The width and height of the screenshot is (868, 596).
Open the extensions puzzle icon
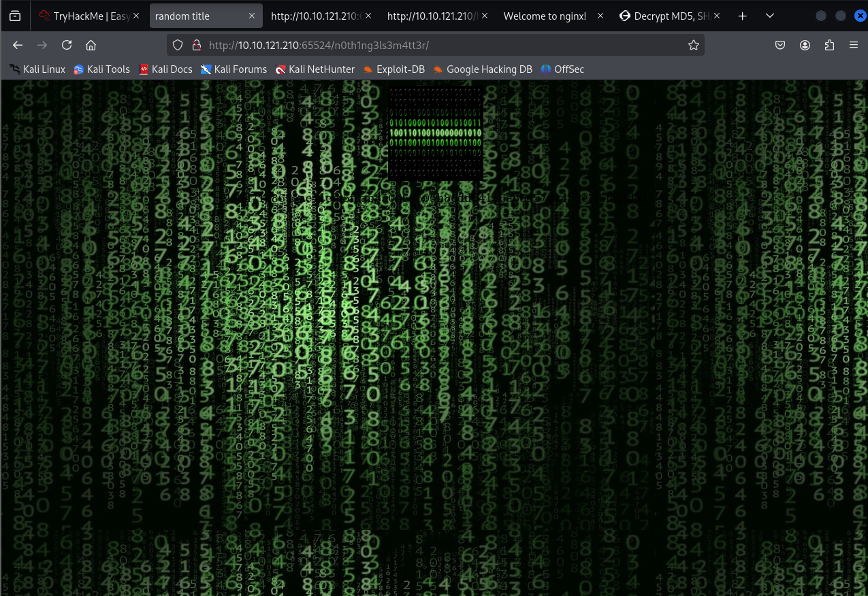829,45
